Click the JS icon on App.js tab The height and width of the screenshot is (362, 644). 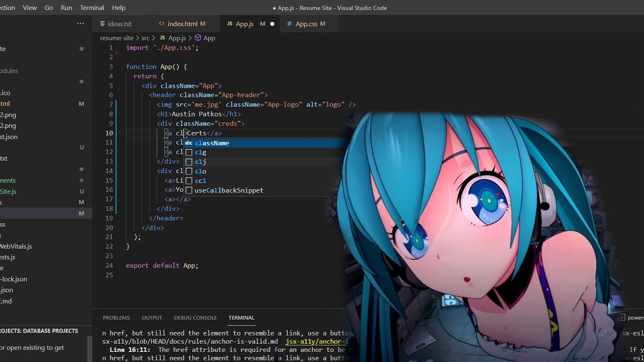(x=230, y=24)
